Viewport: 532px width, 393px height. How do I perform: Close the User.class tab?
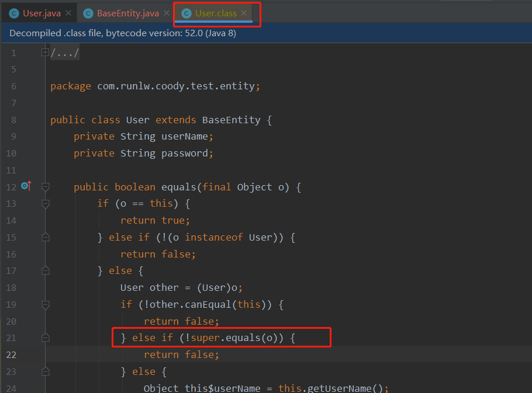[x=244, y=12]
